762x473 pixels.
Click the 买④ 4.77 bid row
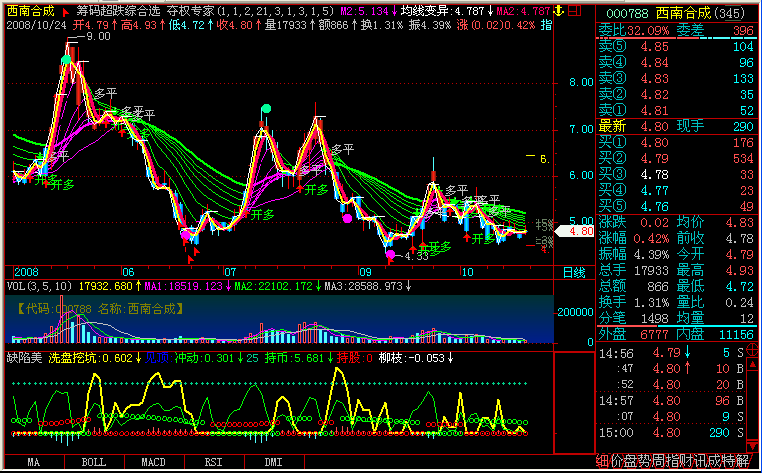point(675,190)
